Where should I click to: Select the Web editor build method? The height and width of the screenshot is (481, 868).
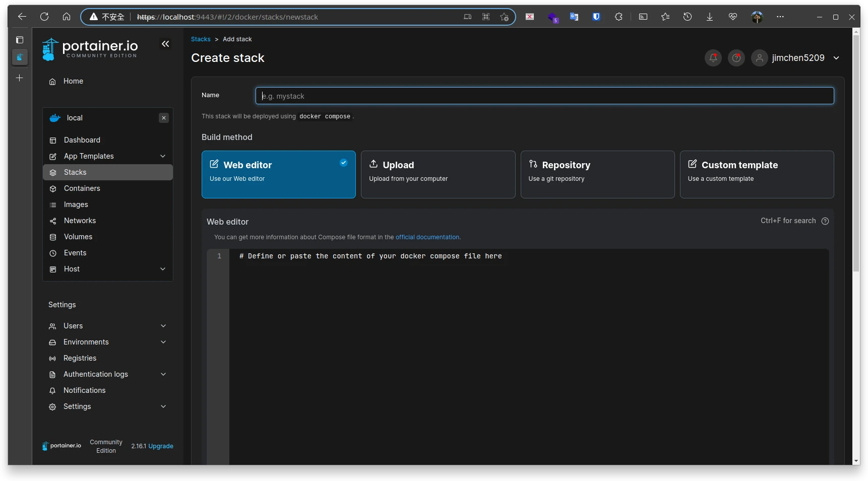[278, 174]
